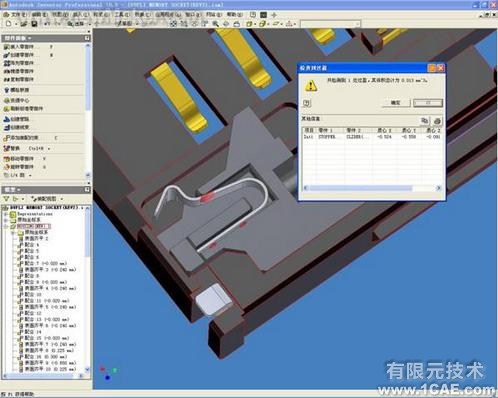Click the ground shadow toolbar icon
Viewport: 498px width, 398px height.
click(276, 24)
